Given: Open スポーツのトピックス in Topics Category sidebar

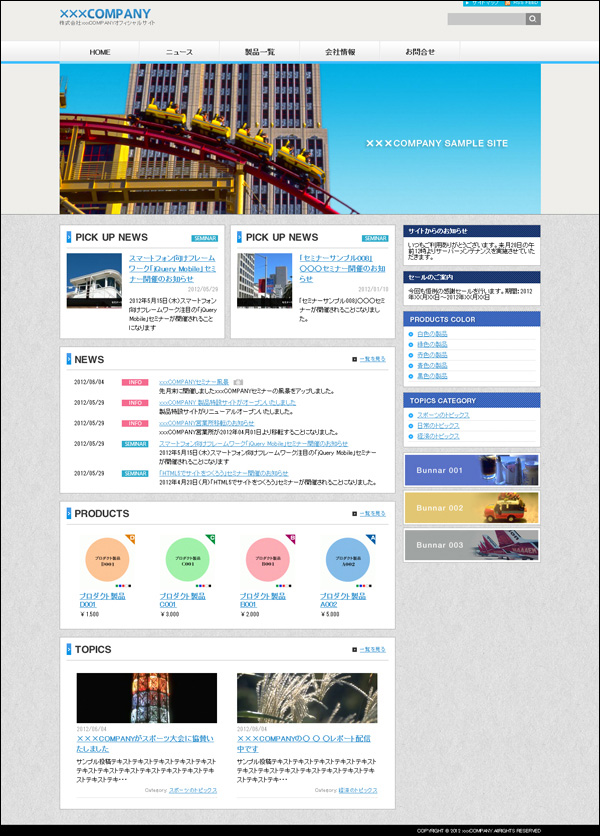Looking at the screenshot, I should click(x=443, y=415).
